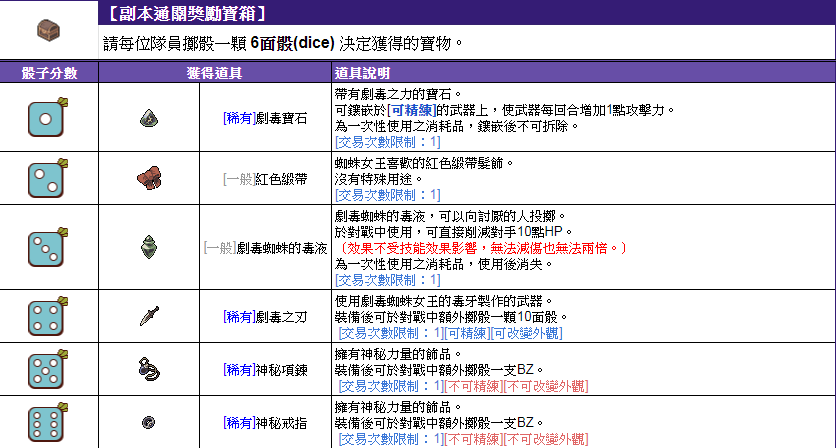Click the dice face showing three

click(x=48, y=247)
